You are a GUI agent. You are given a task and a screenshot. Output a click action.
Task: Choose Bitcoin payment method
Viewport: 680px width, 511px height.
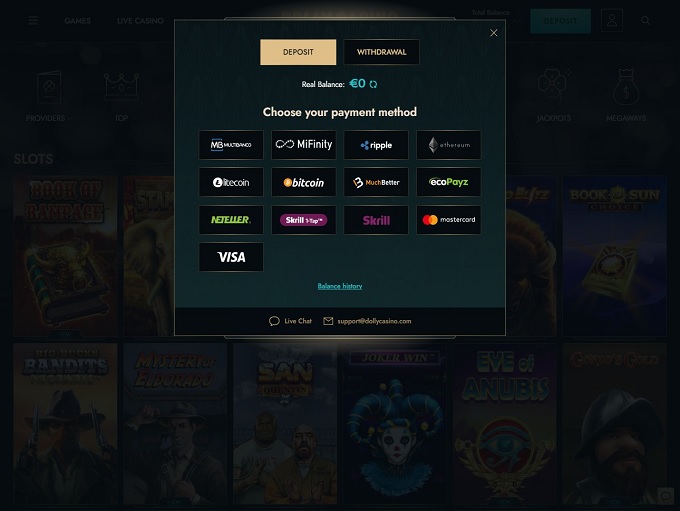point(304,182)
